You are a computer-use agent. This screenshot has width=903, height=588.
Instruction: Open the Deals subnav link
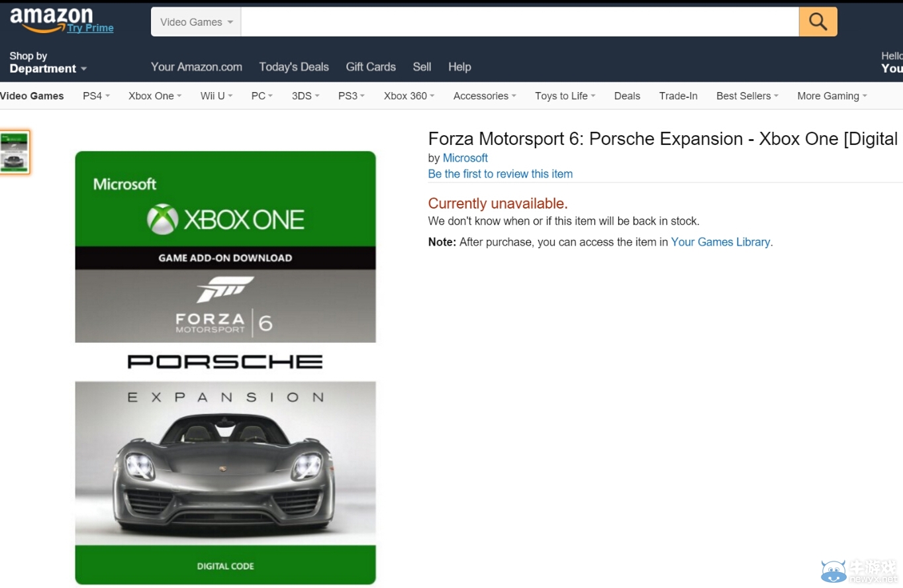coord(627,96)
